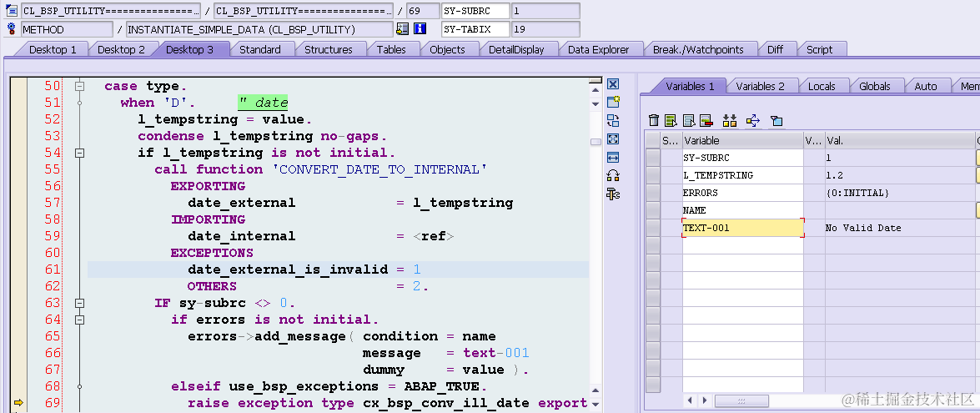Image resolution: width=980 pixels, height=413 pixels.
Task: Collapse the case type block at line 50
Action: (x=79, y=86)
